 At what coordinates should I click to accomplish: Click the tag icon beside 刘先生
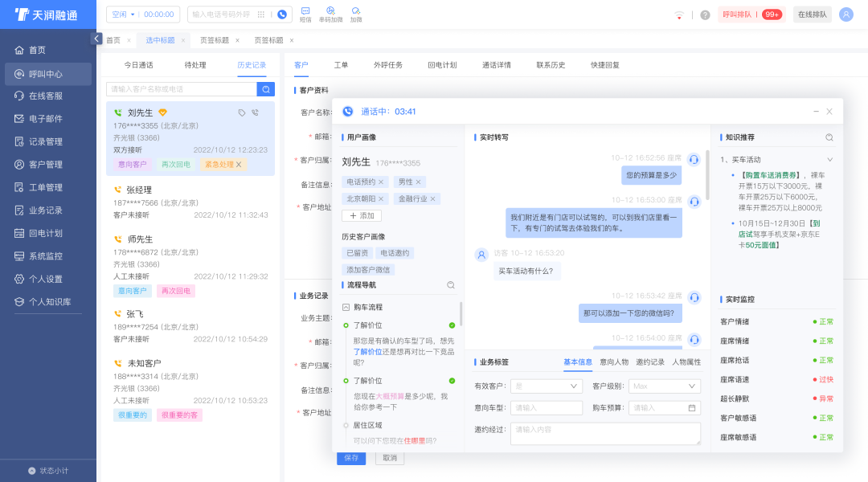point(242,113)
